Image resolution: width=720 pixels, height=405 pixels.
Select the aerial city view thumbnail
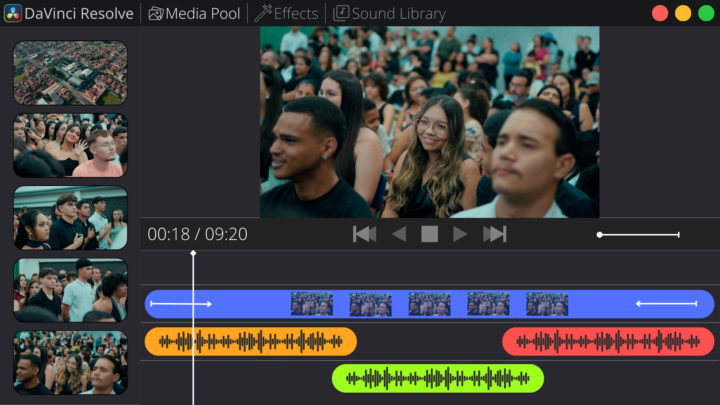pyautogui.click(x=70, y=72)
